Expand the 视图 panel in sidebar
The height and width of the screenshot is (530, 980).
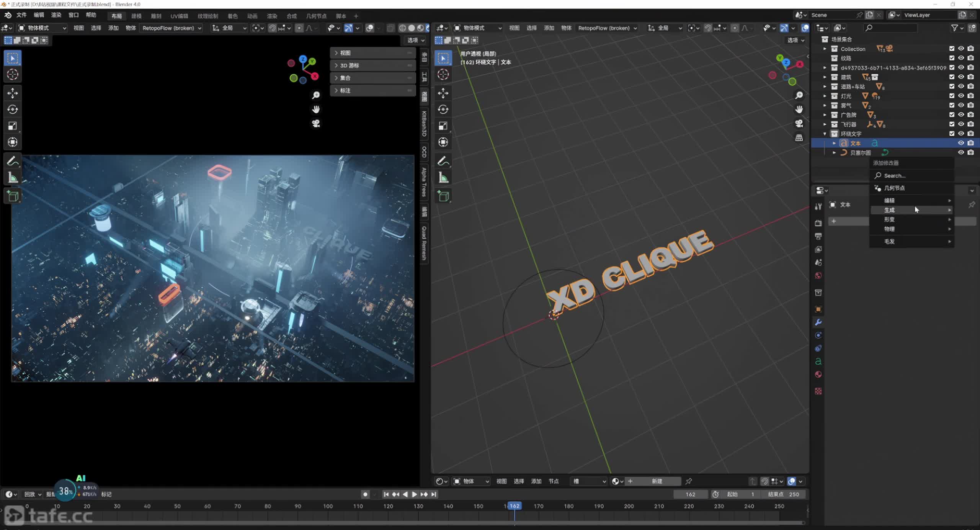click(x=372, y=53)
